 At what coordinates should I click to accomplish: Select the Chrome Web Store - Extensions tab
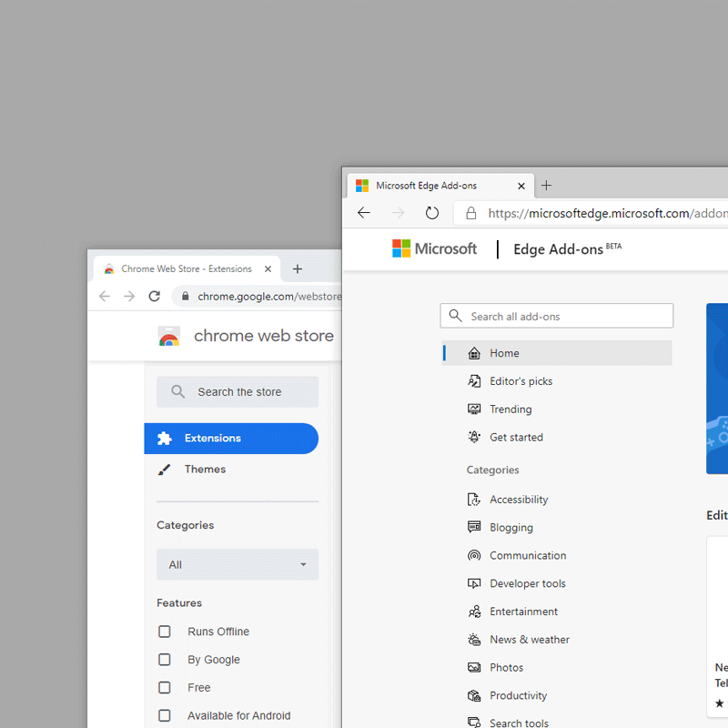[x=187, y=268]
